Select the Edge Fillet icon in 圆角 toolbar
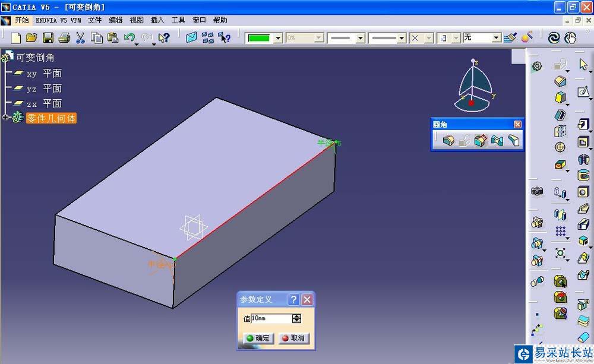Image resolution: width=594 pixels, height=364 pixels. tap(448, 141)
